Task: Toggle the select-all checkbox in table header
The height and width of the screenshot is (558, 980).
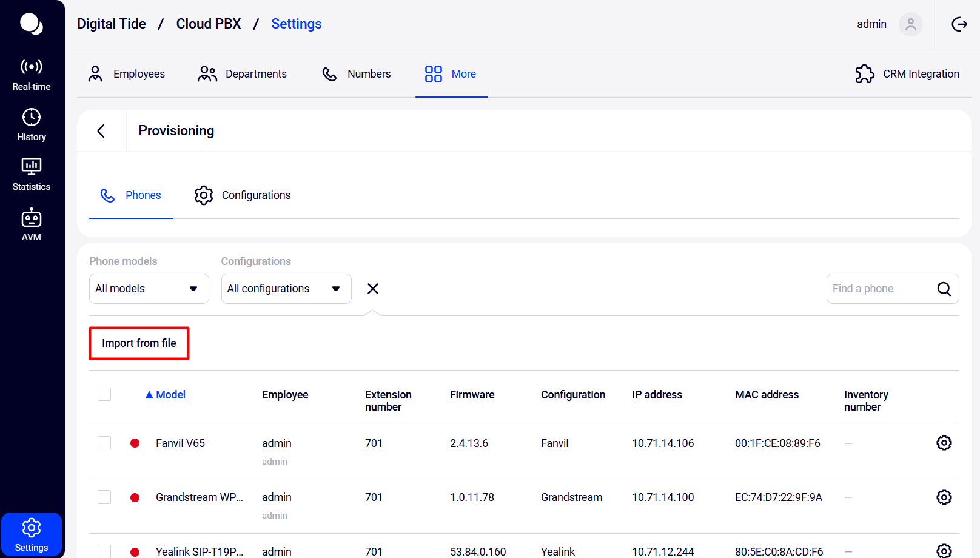Action: click(x=104, y=395)
